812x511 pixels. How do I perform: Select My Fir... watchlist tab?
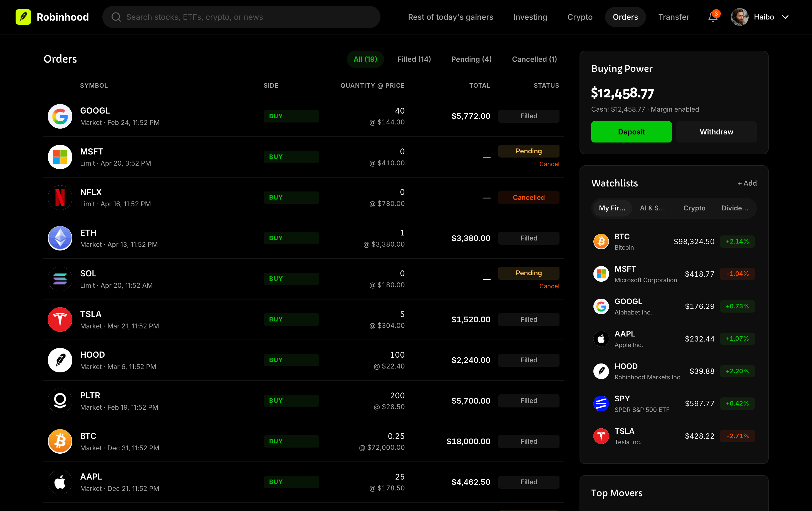(612, 208)
